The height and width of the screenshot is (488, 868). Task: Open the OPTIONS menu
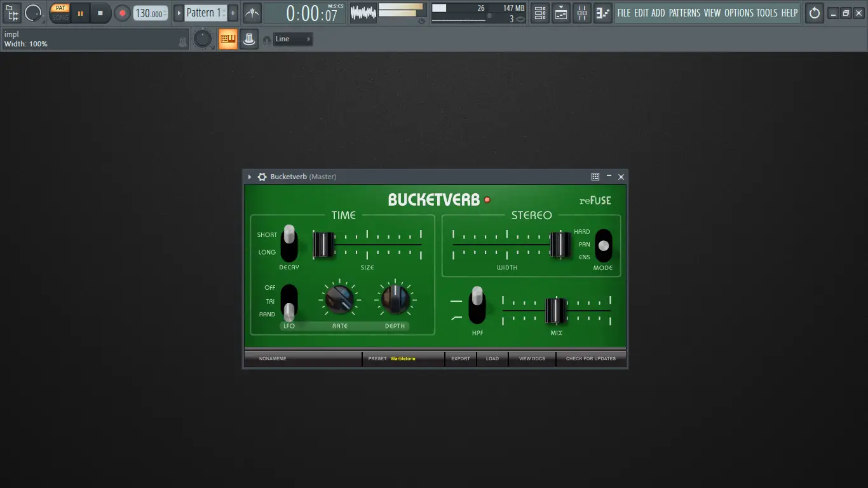coord(738,13)
